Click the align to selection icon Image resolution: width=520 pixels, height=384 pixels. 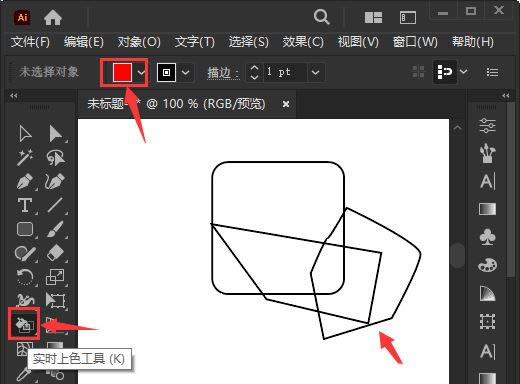(x=445, y=72)
